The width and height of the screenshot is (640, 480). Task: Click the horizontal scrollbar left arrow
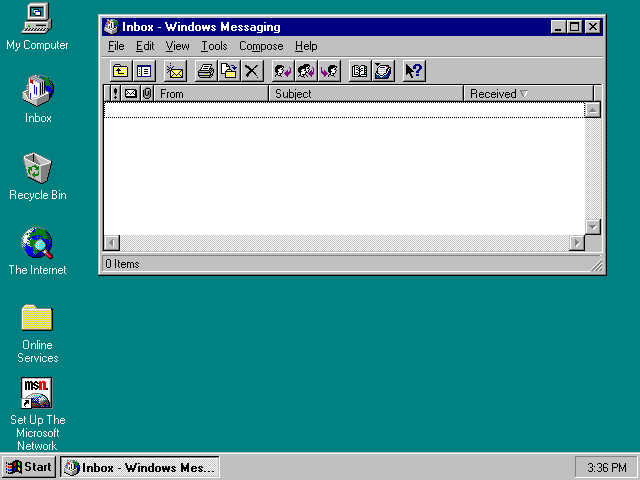point(112,243)
